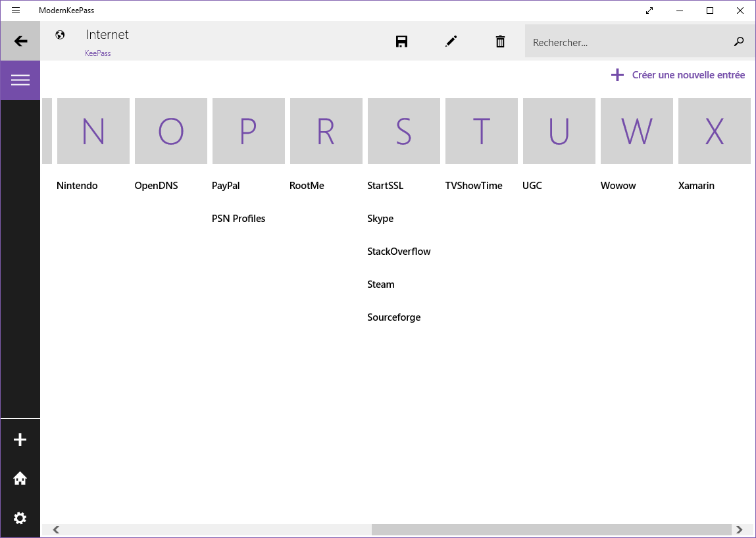Toggle the purple hamburger navigation menu
Viewport: 756px width, 538px height.
click(20, 80)
